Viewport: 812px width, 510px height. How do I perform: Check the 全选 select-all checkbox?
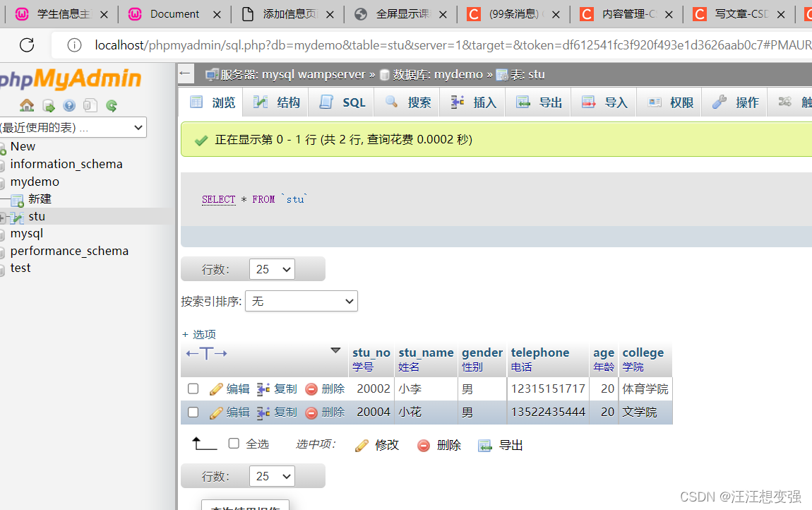(x=234, y=443)
